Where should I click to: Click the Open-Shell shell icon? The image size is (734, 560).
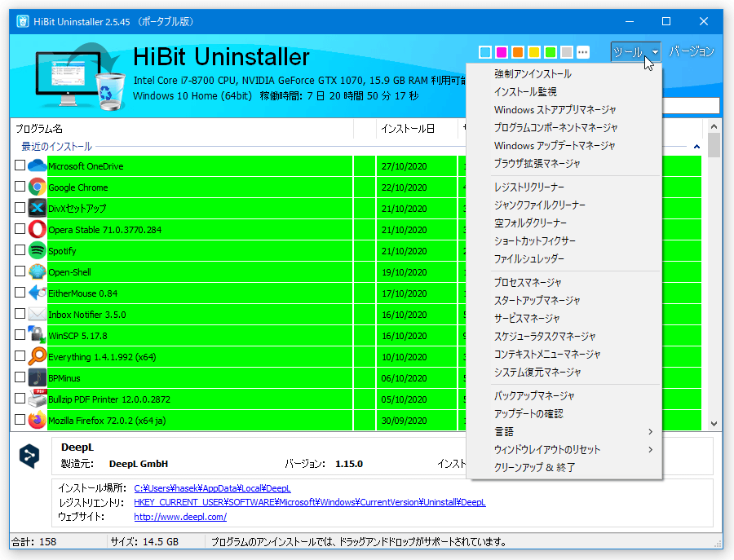pyautogui.click(x=37, y=271)
